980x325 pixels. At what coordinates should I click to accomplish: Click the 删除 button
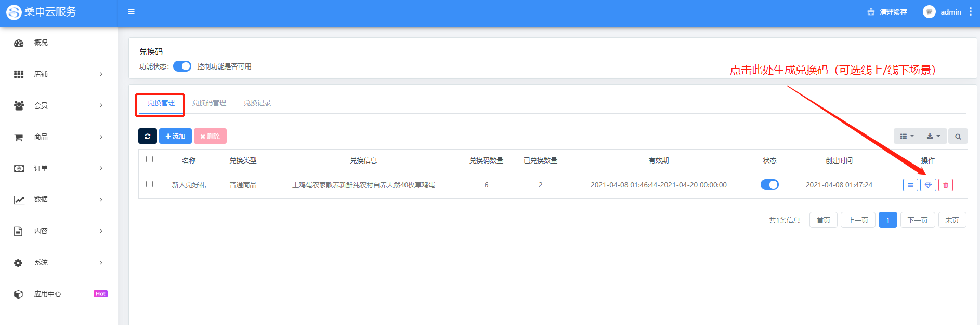210,136
